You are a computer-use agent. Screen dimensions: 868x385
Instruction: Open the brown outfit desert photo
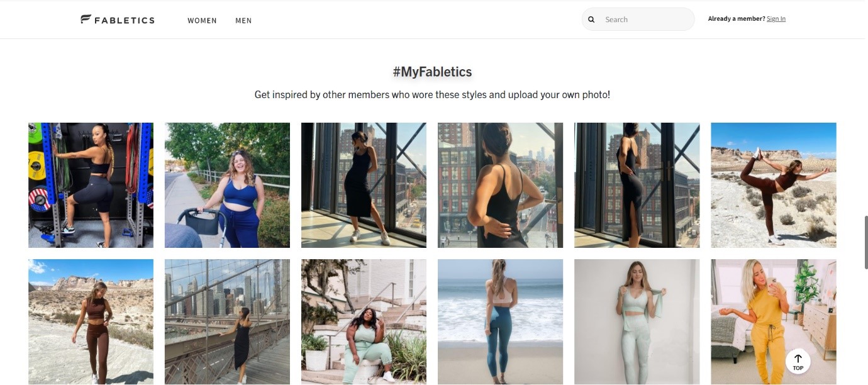(x=91, y=321)
